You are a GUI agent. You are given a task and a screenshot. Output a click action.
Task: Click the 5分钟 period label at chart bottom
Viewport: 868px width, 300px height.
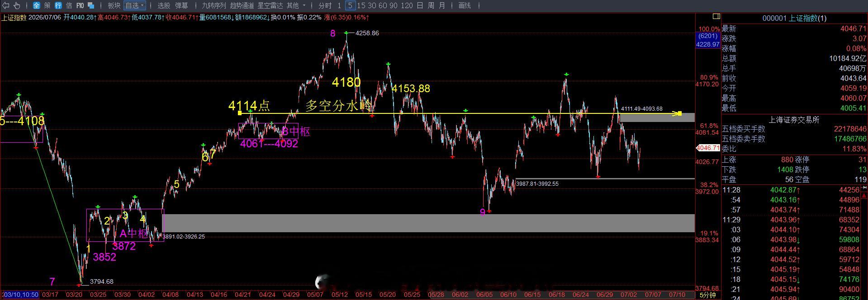[708, 295]
